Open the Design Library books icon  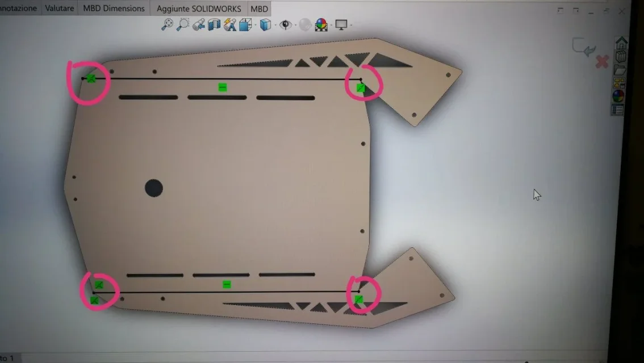(x=621, y=56)
